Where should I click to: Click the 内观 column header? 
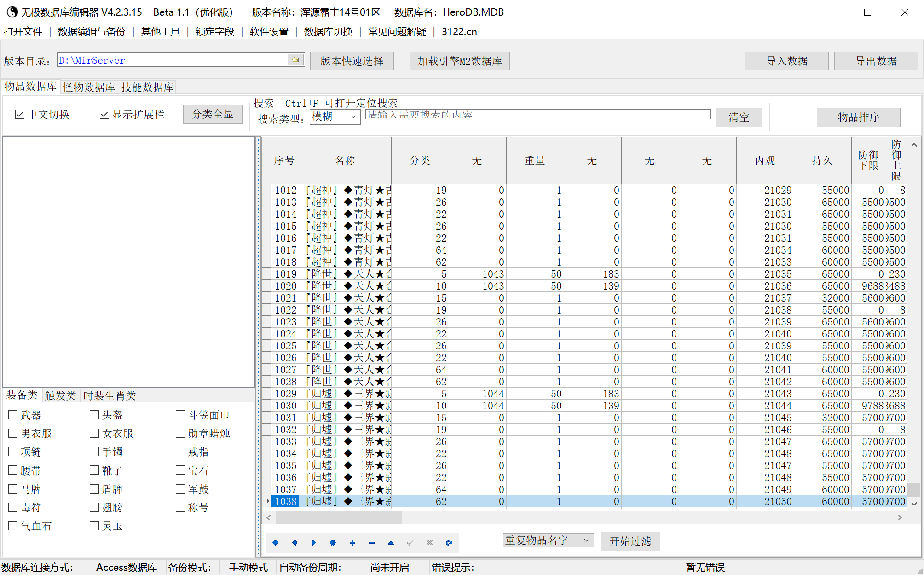pos(765,160)
